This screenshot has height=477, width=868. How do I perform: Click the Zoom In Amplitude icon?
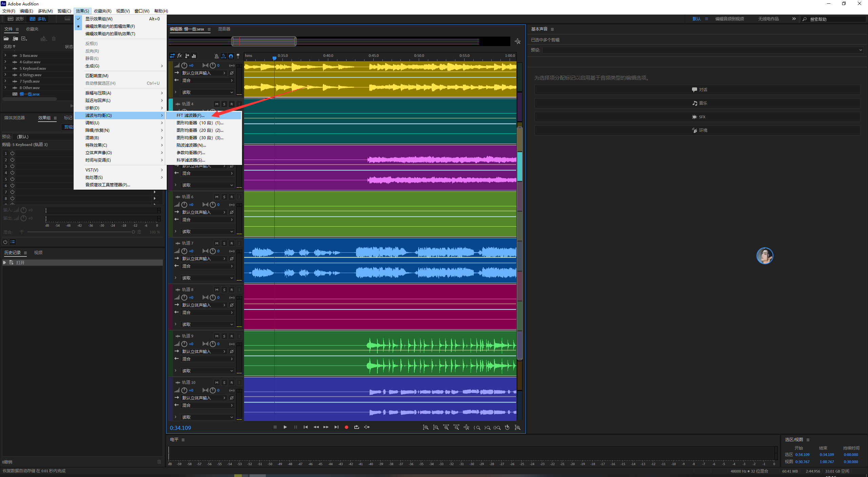coord(426,428)
